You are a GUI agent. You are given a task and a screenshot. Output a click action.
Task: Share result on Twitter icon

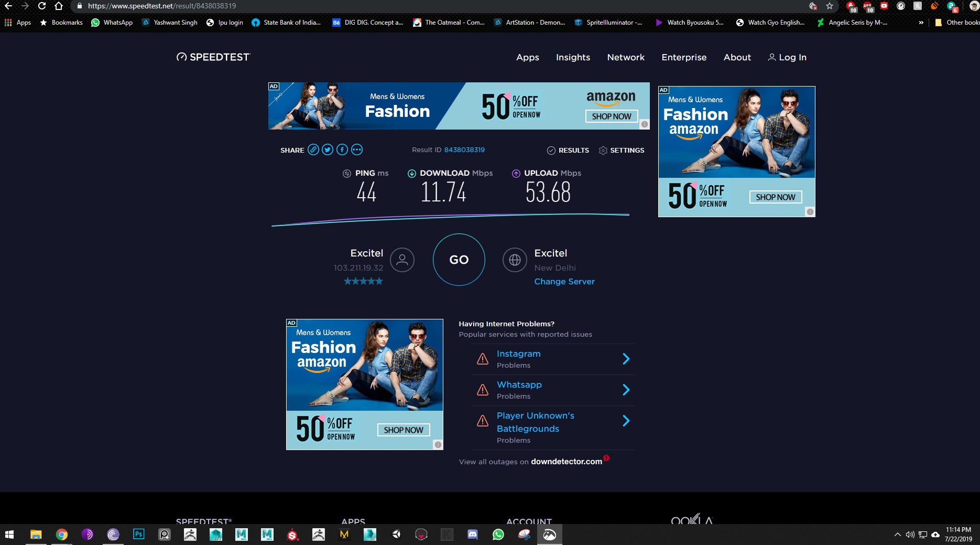tap(328, 150)
